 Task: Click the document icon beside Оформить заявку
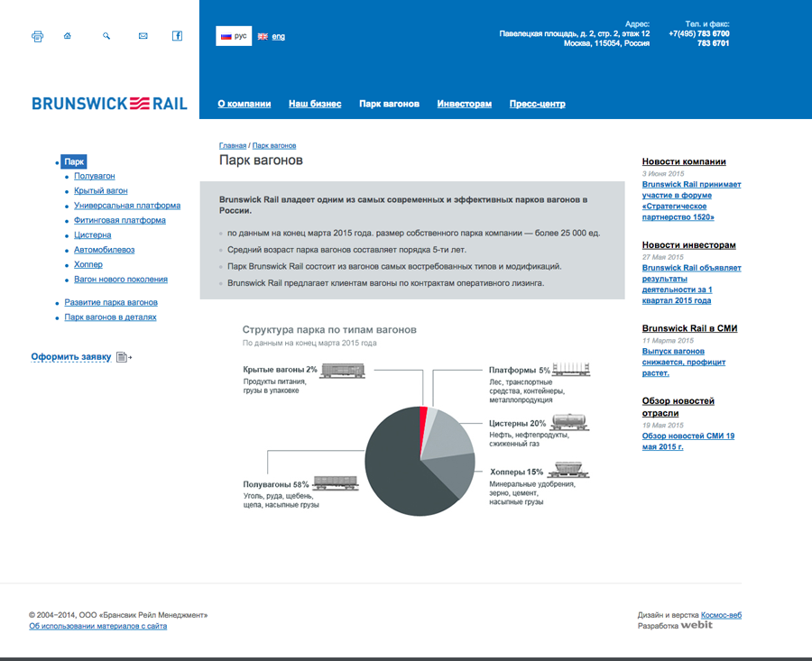(x=124, y=356)
